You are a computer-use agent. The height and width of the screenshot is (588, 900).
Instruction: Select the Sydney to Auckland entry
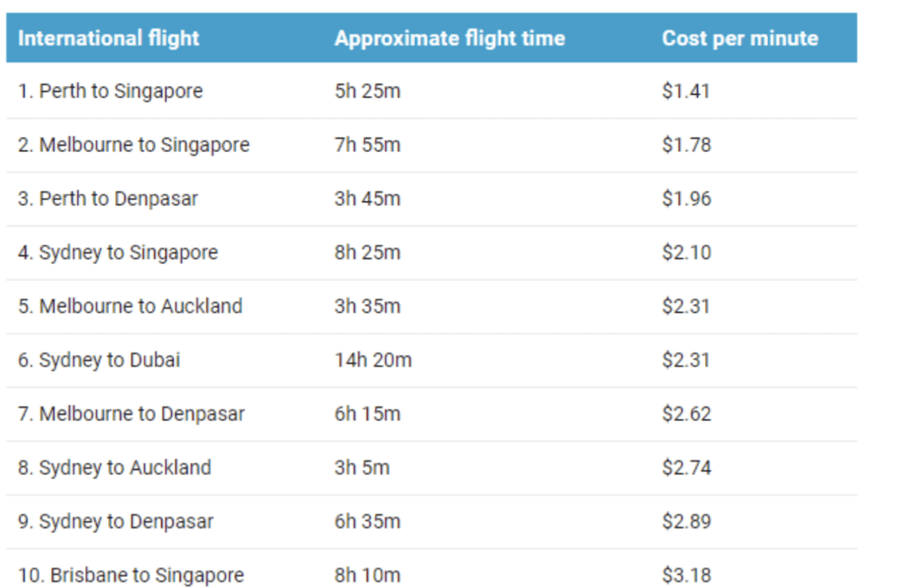tap(114, 467)
